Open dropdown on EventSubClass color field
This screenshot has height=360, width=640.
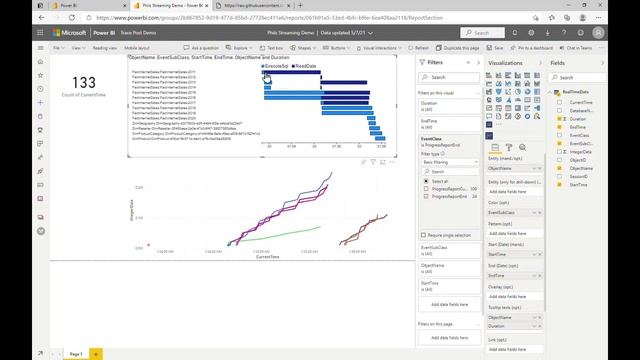(534, 213)
